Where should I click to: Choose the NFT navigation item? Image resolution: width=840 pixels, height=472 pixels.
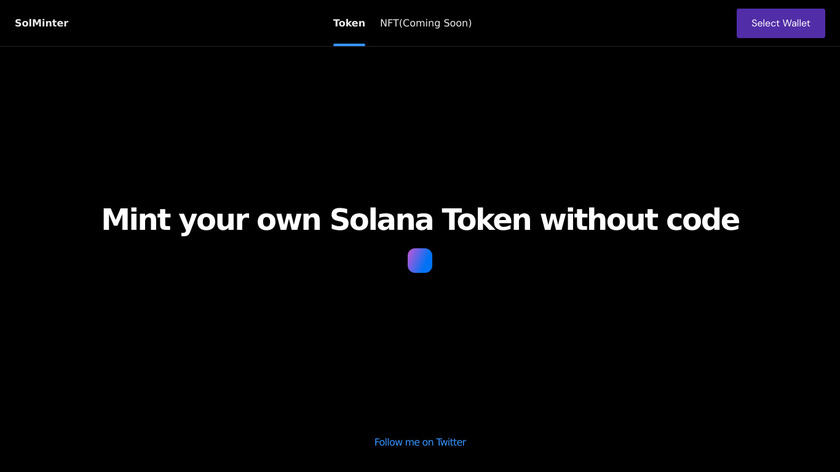pyautogui.click(x=425, y=23)
